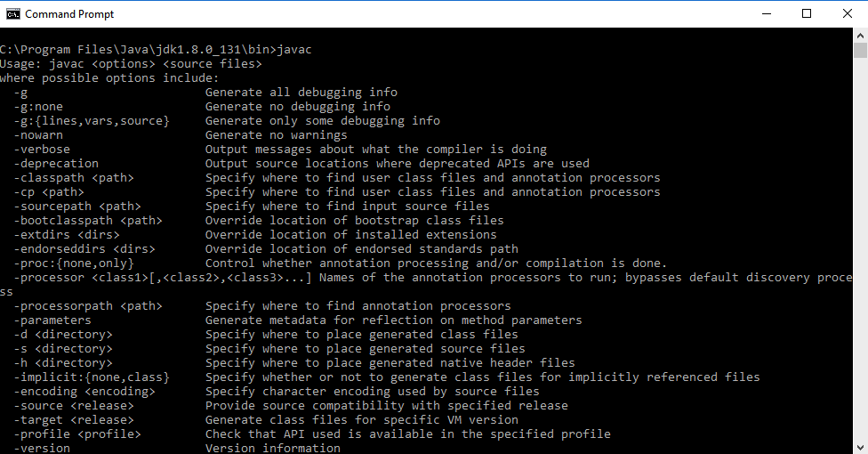Click the "-implicit:{none,class}" option text
The height and width of the screenshot is (454, 868).
coord(92,377)
